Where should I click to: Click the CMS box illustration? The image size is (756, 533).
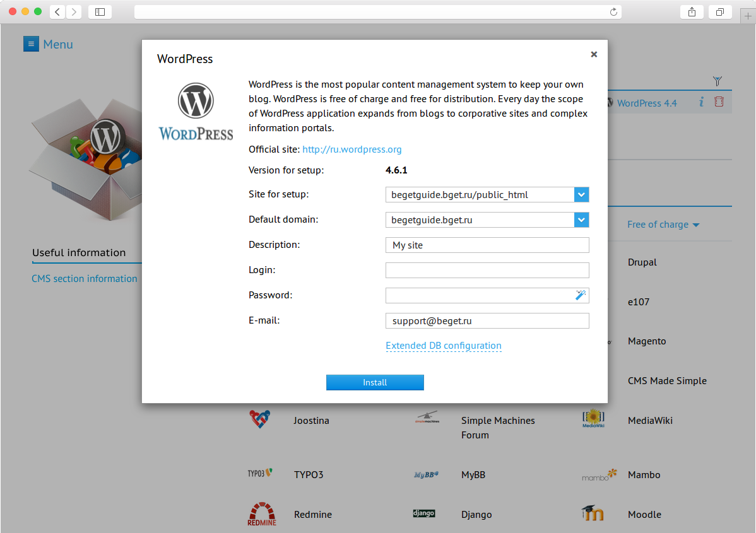[85, 159]
